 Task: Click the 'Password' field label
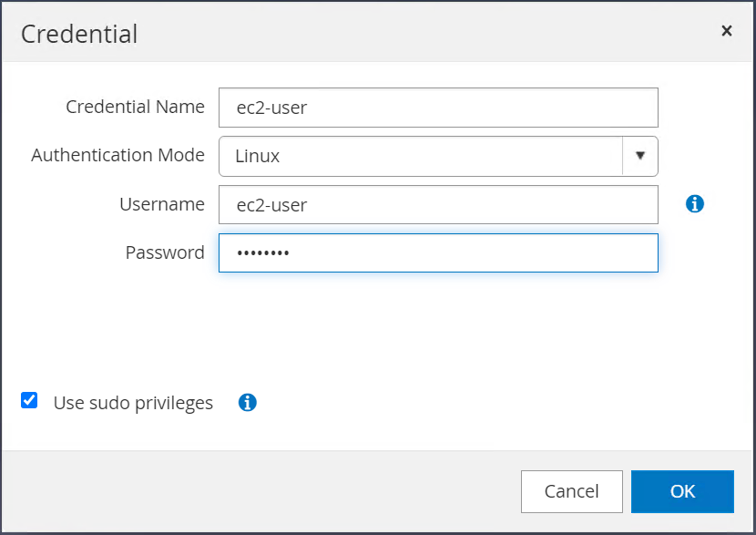click(165, 253)
